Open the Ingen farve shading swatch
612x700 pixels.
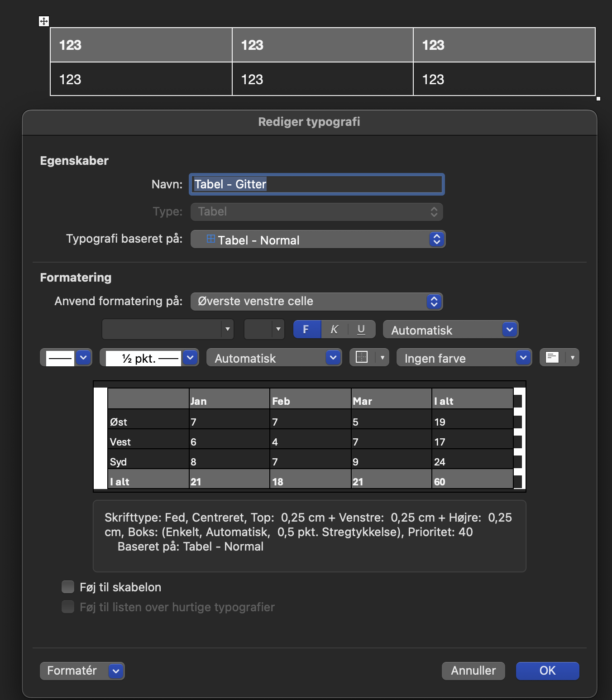click(463, 358)
